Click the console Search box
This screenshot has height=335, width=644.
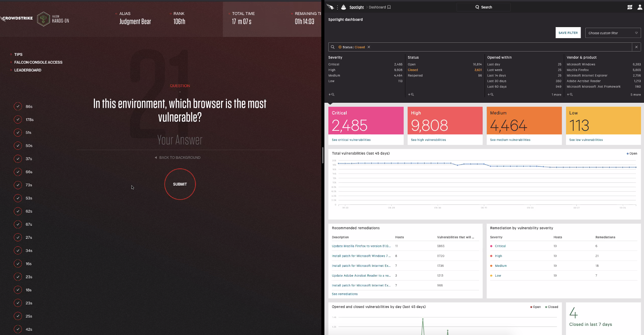(x=484, y=7)
